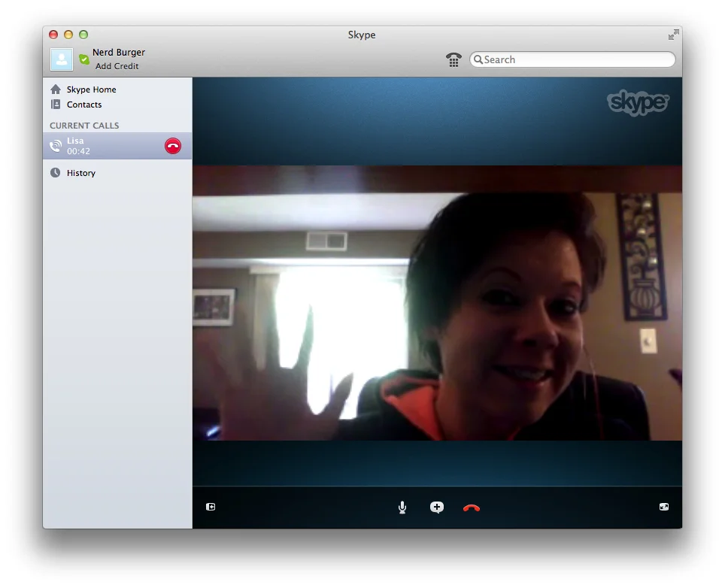Open the dial pad phone icon
725x588 pixels.
[454, 59]
